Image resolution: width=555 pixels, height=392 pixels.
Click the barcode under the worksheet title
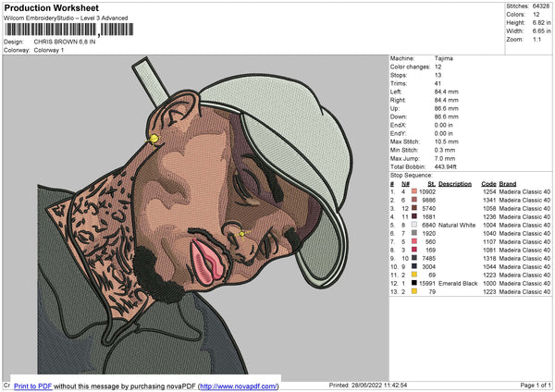coord(69,30)
